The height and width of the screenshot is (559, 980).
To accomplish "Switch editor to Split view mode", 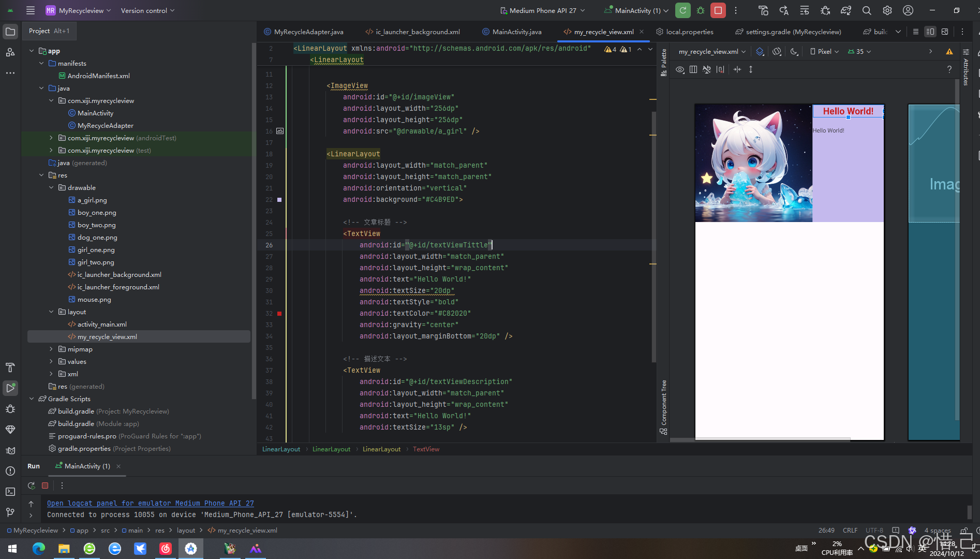I will click(930, 32).
